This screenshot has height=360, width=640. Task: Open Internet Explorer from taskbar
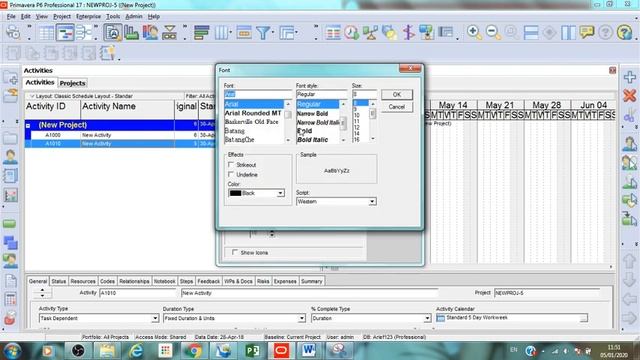(x=136, y=351)
